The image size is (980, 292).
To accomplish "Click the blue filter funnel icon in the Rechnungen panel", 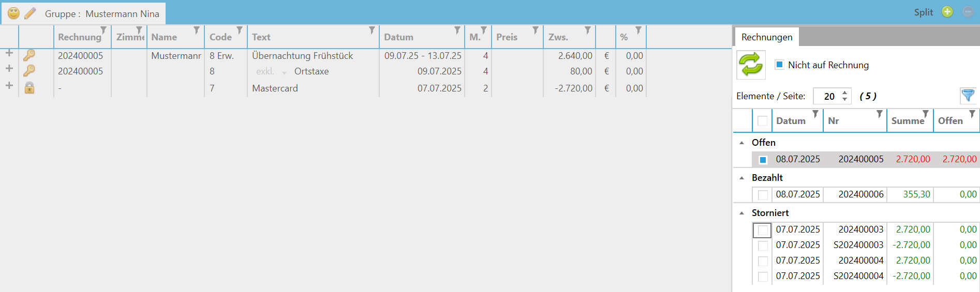I will coord(968,96).
